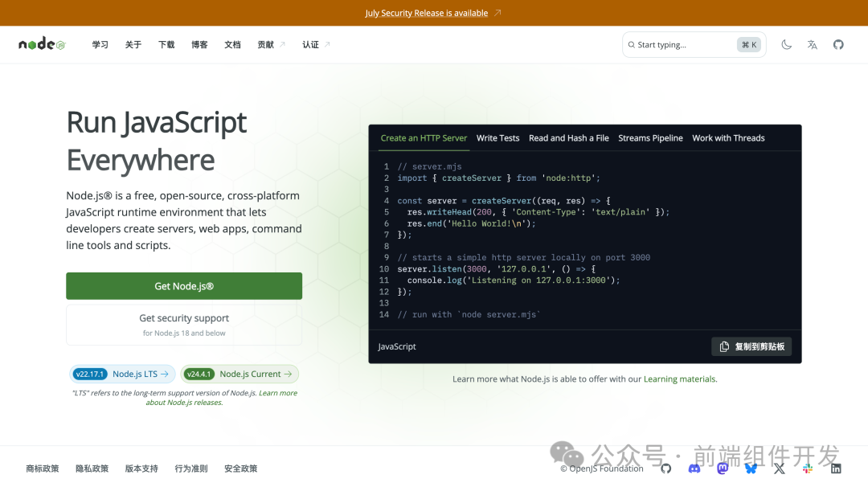Click the Get Node.js® button

pyautogui.click(x=184, y=286)
